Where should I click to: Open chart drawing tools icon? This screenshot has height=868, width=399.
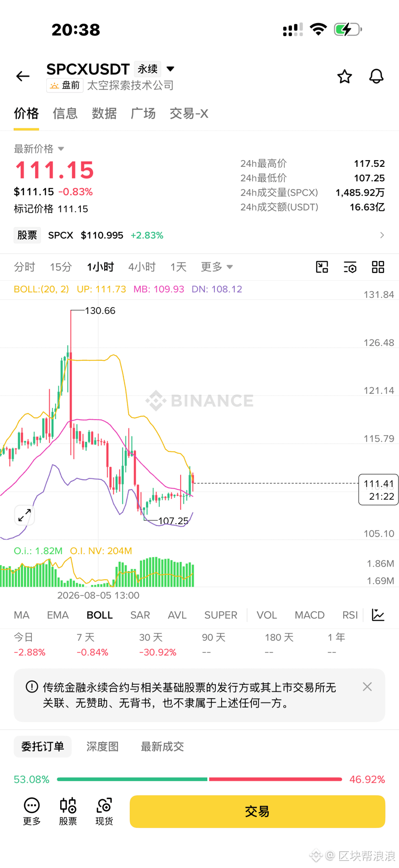click(x=322, y=267)
